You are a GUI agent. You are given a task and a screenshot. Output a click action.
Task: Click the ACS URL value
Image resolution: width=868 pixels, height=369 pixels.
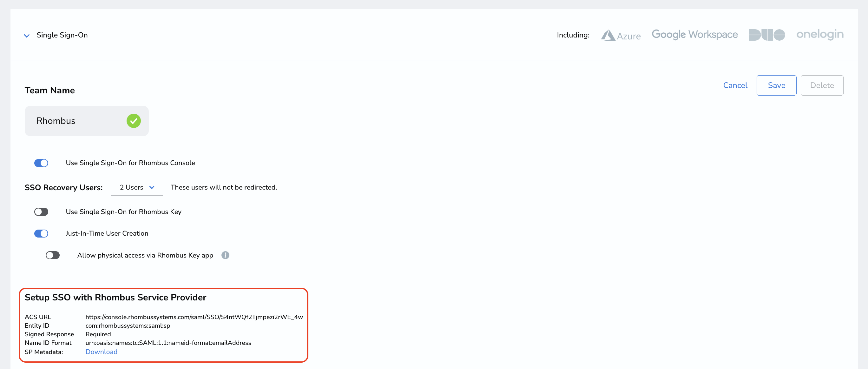coord(194,317)
